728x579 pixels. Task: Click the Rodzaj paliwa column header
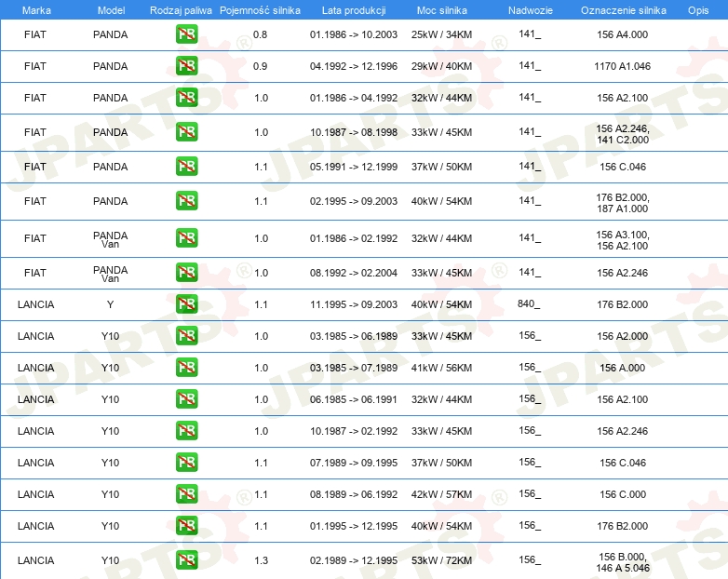(181, 10)
